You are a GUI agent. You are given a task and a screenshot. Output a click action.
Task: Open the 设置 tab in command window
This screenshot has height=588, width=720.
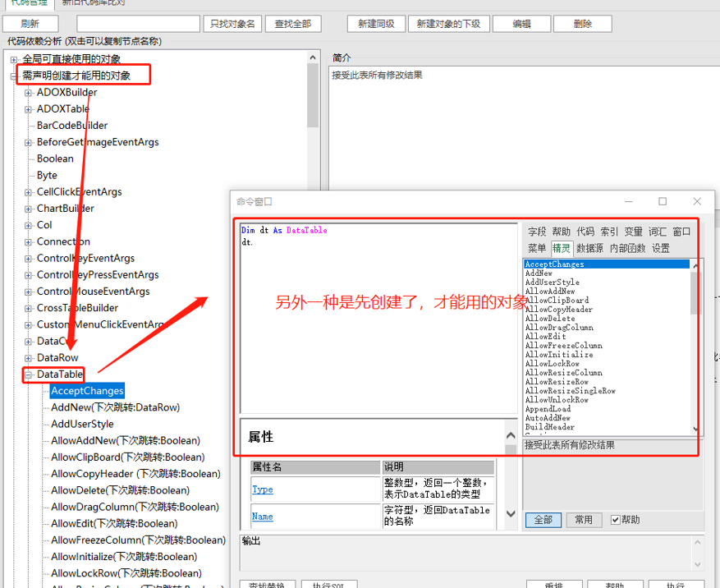pos(661,249)
